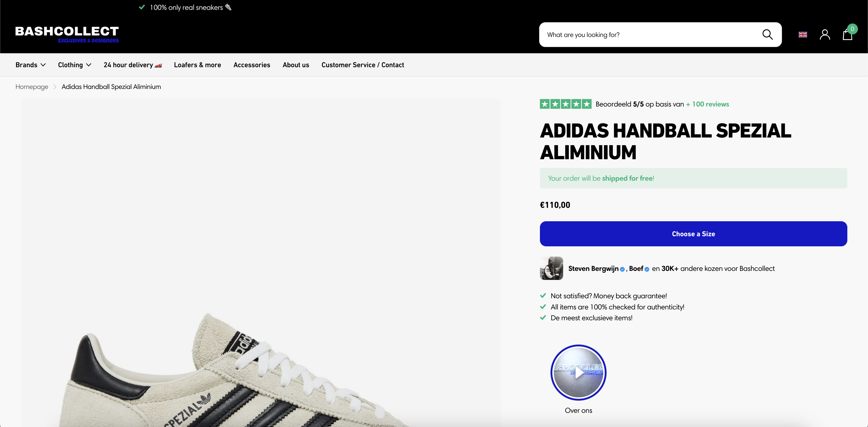Click the checkmark before 'De meest exclusieve items!'
The width and height of the screenshot is (868, 427).
pos(542,317)
